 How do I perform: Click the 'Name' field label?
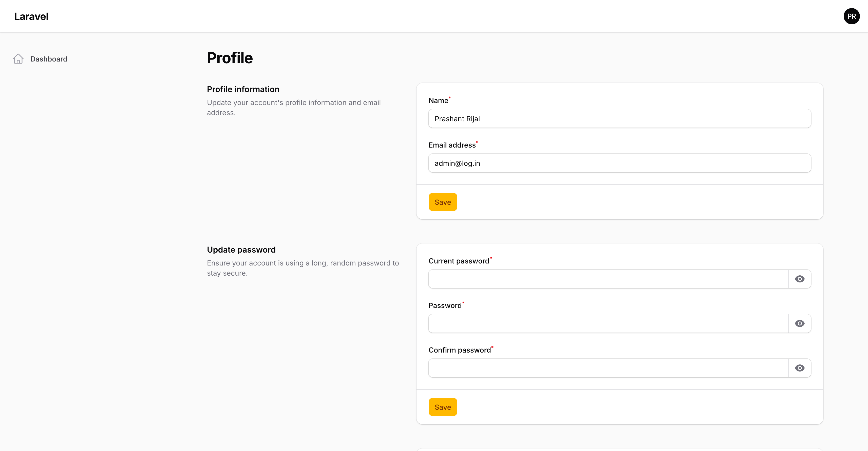click(x=438, y=100)
